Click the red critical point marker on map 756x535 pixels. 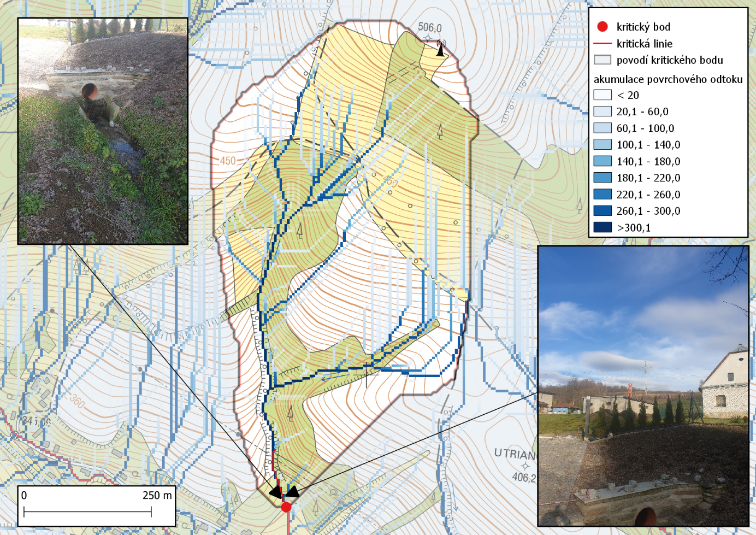(x=286, y=507)
